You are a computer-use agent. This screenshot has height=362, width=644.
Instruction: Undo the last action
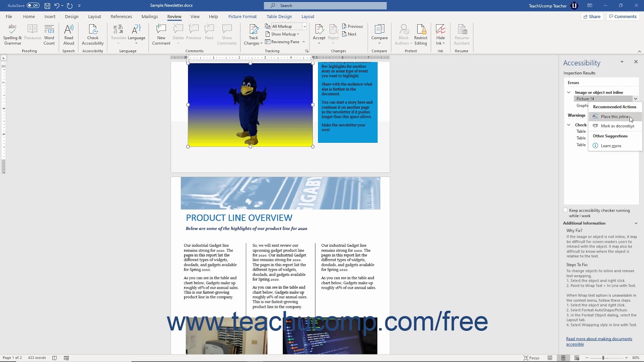click(56, 6)
